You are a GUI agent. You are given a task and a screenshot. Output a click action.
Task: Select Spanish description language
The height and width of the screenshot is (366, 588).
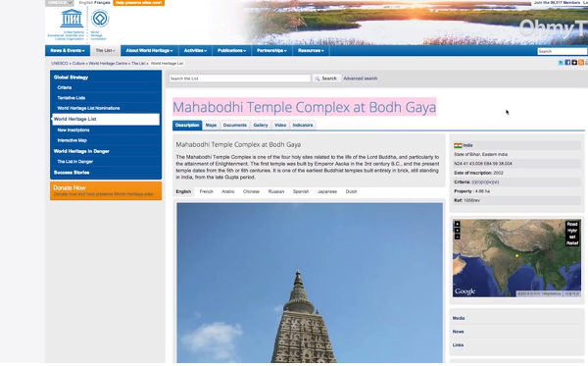tap(301, 191)
